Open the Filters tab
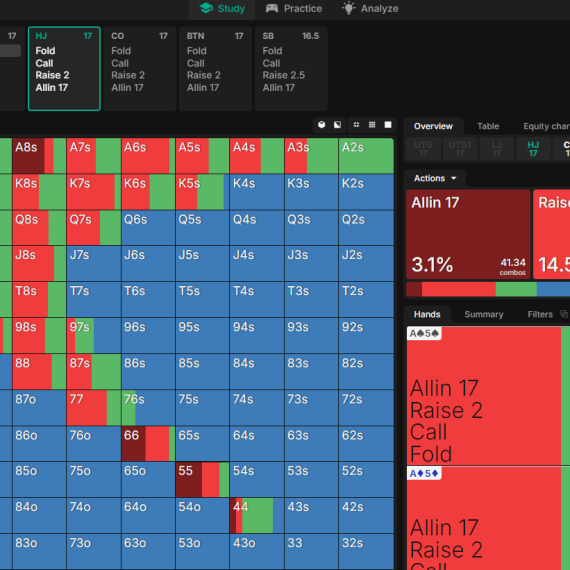This screenshot has height=570, width=570. coord(540,314)
